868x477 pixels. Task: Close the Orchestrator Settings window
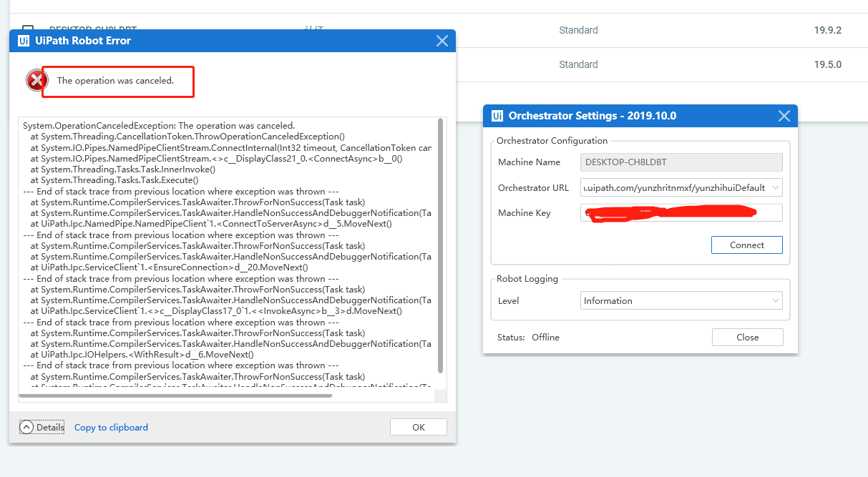[x=784, y=116]
